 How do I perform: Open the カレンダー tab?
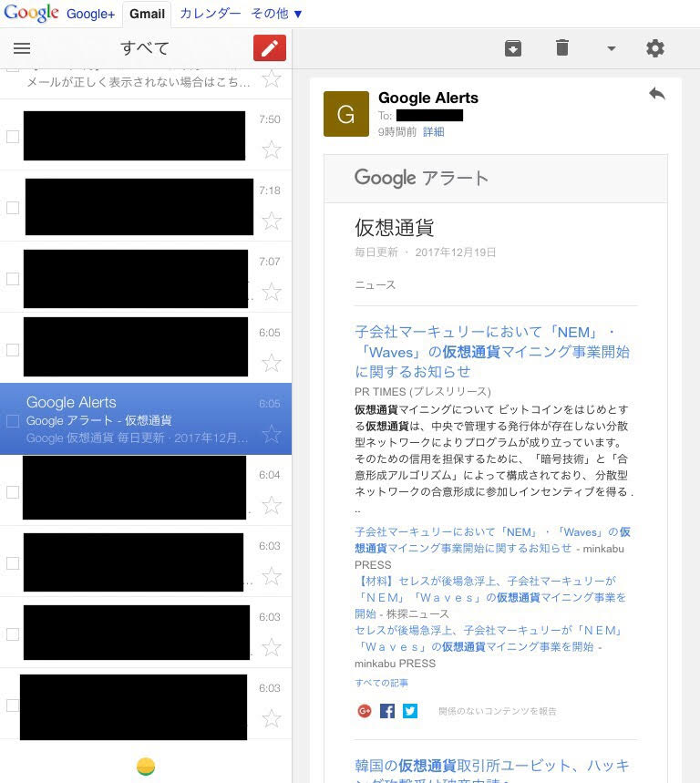[x=211, y=14]
